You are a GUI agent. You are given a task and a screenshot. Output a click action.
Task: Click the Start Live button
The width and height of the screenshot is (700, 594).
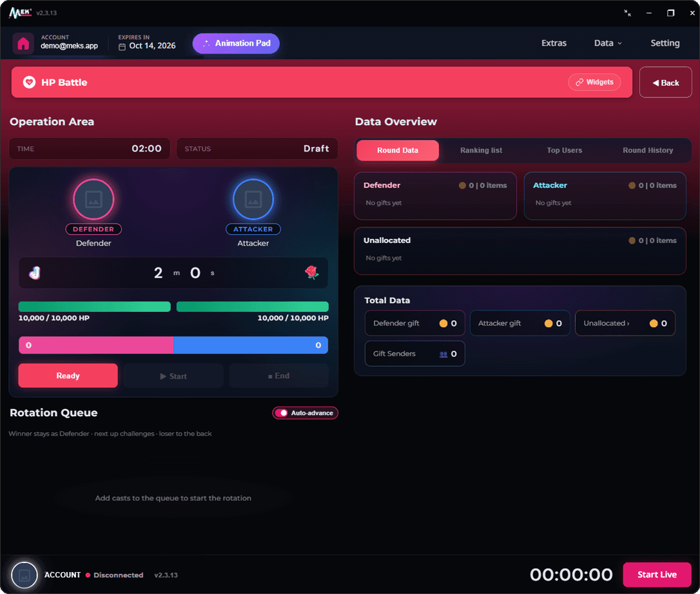pos(657,575)
